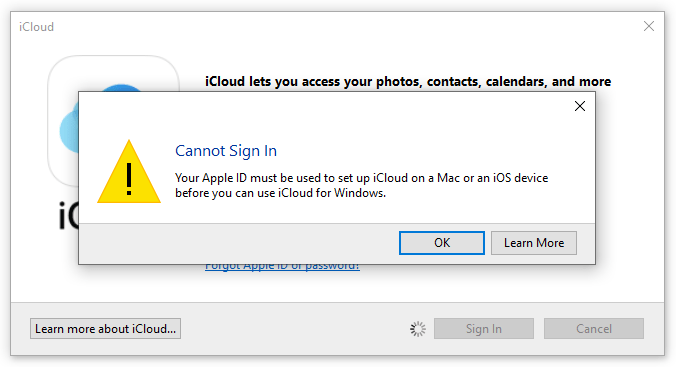Click the Apple ID error message text
The width and height of the screenshot is (676, 367).
point(361,185)
